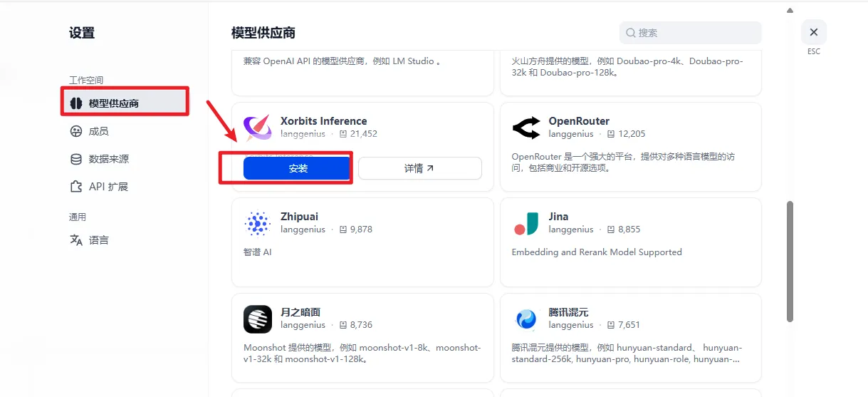Viewport: 868px width, 397px height.
Task: Click the download count icon next to 8,736
Action: [x=343, y=325]
